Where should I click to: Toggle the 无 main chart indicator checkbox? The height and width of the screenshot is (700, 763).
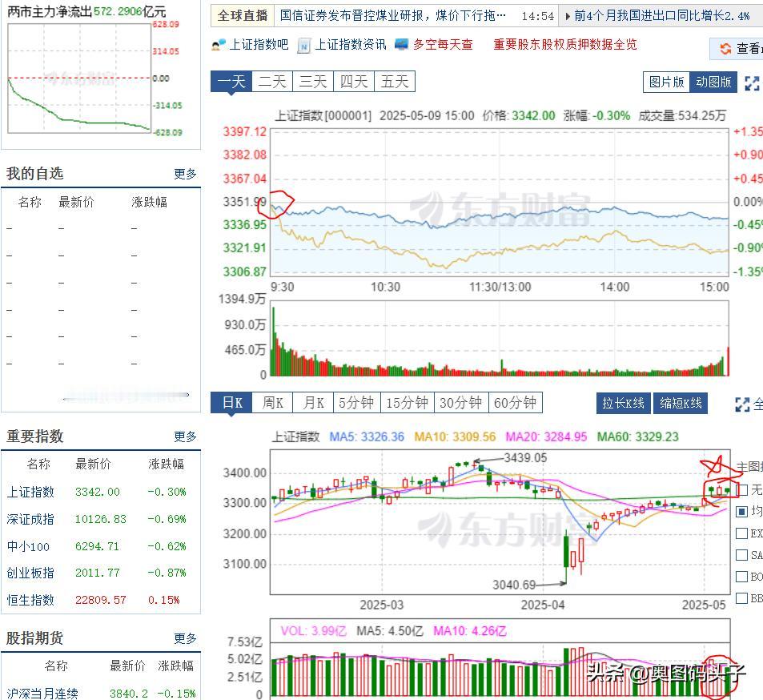point(742,489)
